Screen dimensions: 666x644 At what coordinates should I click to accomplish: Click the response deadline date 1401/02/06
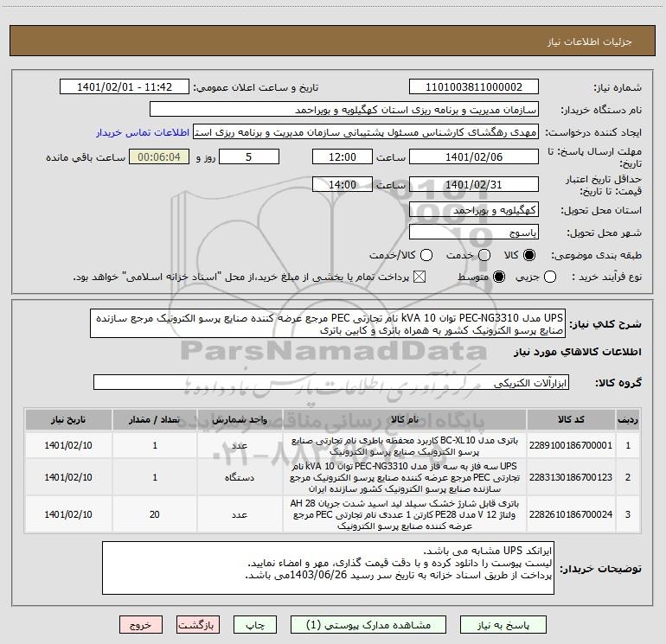[x=474, y=156]
